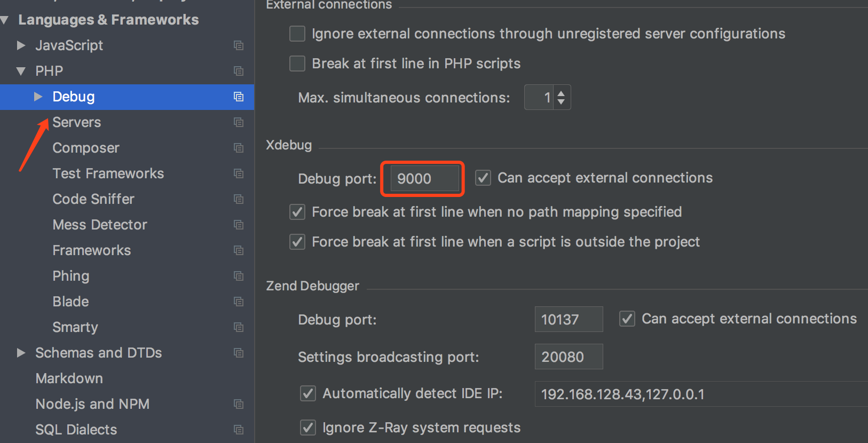The width and height of the screenshot is (868, 443).
Task: Select Composer in the PHP settings
Action: (x=85, y=148)
